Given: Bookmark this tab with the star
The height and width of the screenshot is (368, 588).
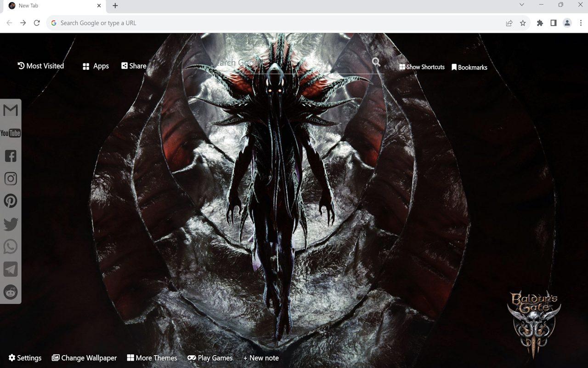Looking at the screenshot, I should pos(523,23).
